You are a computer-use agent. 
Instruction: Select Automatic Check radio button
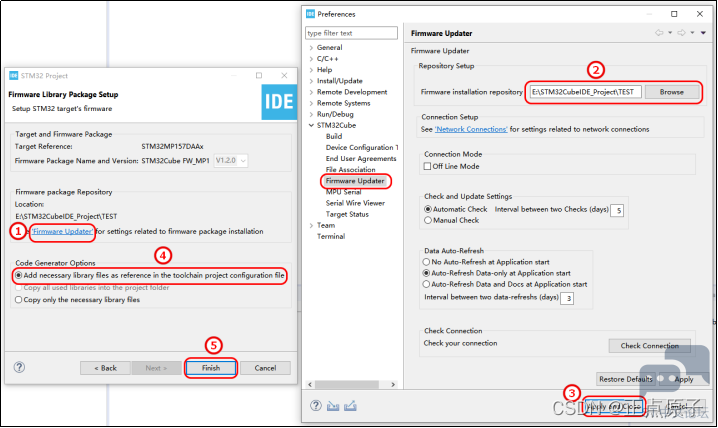coord(428,209)
